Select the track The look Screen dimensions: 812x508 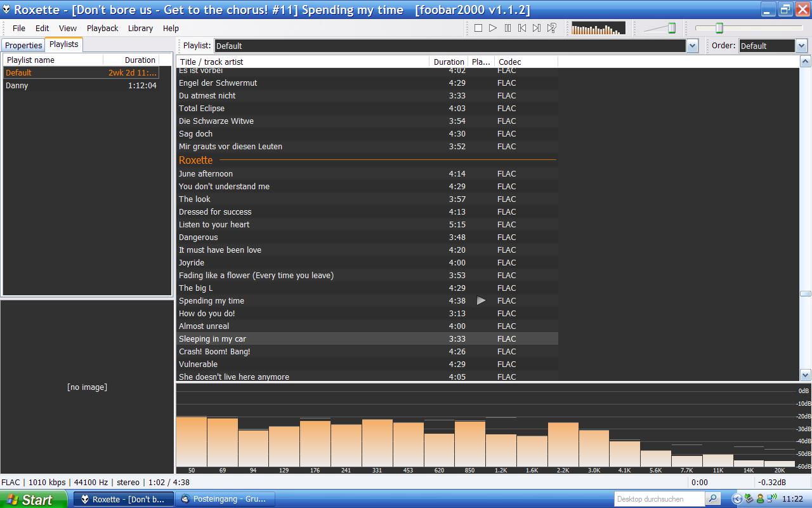coord(367,199)
